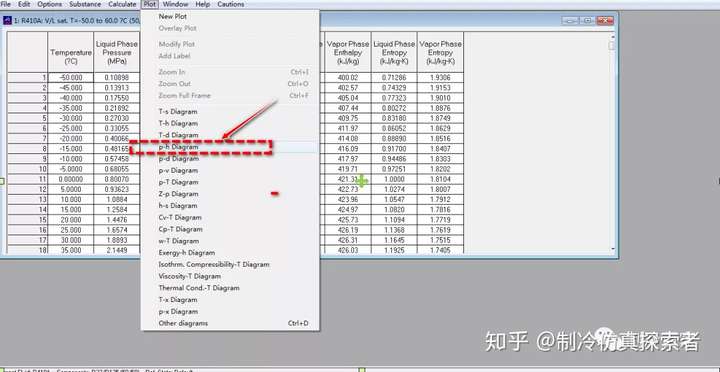Select the Thermal Cond.-T Diagram entry
The image size is (720, 372).
pos(230,288)
